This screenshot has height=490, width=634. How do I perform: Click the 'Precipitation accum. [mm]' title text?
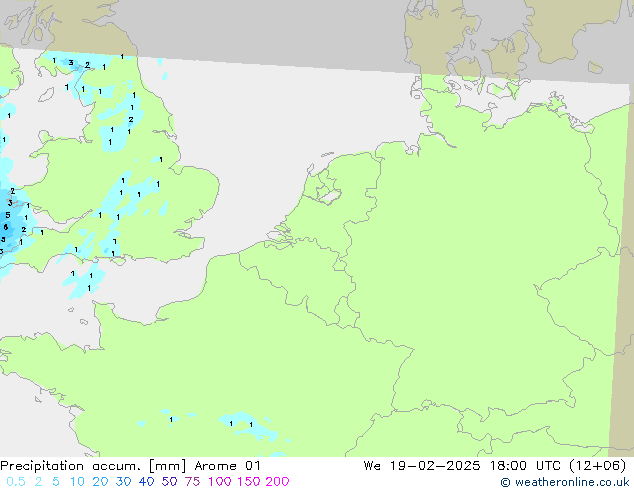coord(93,466)
